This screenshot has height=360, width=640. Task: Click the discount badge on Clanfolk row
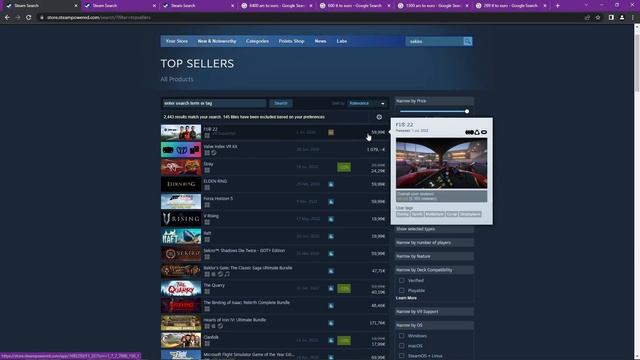click(344, 340)
